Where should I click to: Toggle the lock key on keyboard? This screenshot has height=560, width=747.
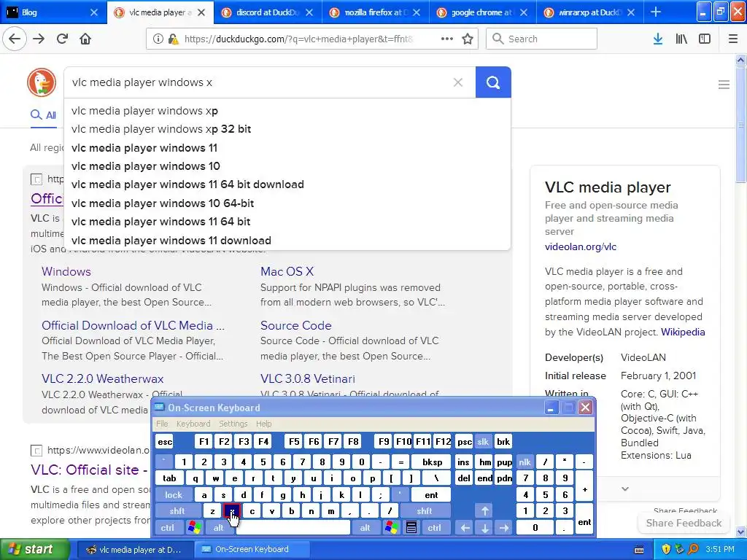click(x=174, y=495)
